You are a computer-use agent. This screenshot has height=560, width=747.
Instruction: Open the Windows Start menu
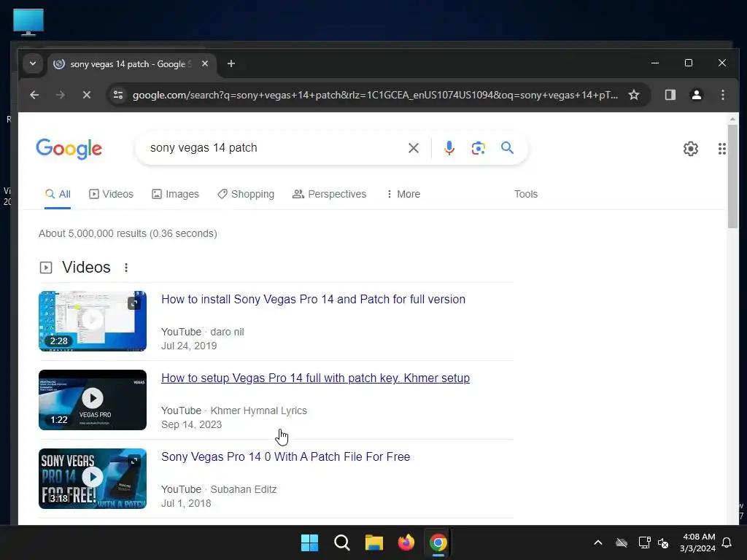tap(309, 542)
